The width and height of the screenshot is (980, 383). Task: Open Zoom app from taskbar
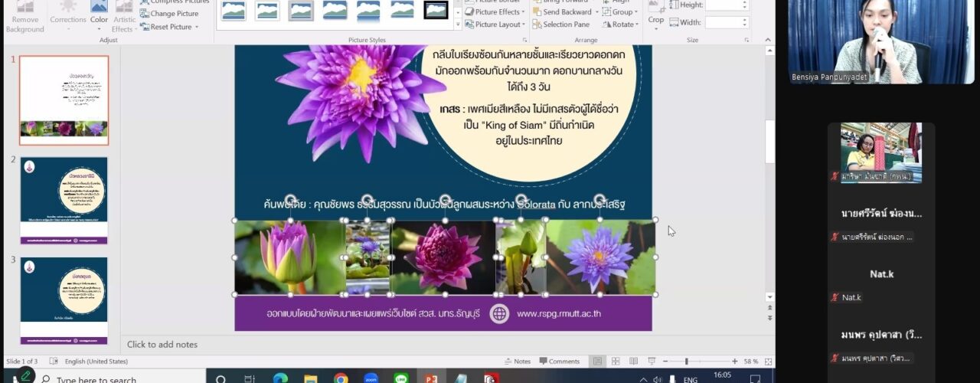(x=371, y=379)
